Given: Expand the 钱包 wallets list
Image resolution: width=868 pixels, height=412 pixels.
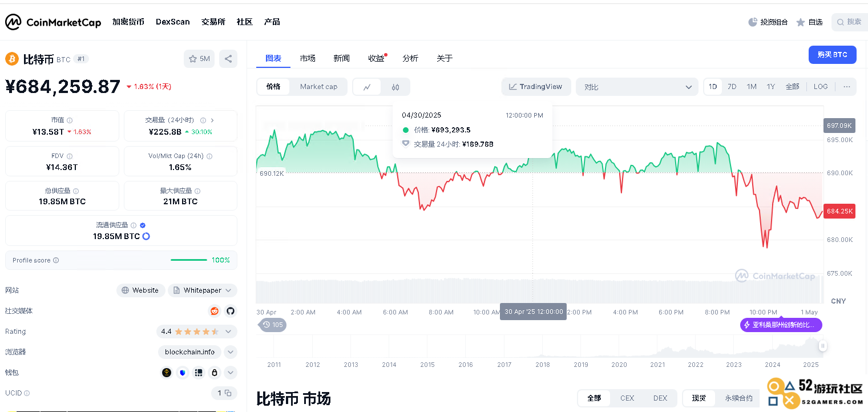Looking at the screenshot, I should coord(231,373).
